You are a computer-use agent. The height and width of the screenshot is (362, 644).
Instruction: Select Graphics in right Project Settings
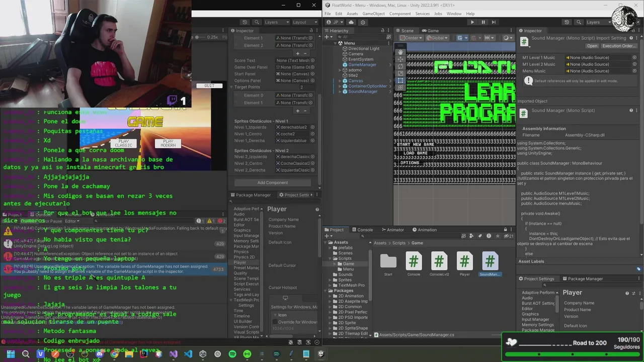tap(530, 314)
